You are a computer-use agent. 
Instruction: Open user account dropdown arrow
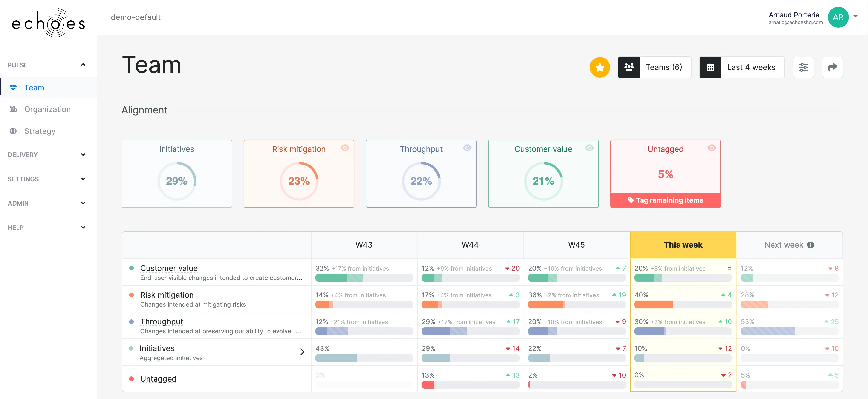[x=855, y=16]
